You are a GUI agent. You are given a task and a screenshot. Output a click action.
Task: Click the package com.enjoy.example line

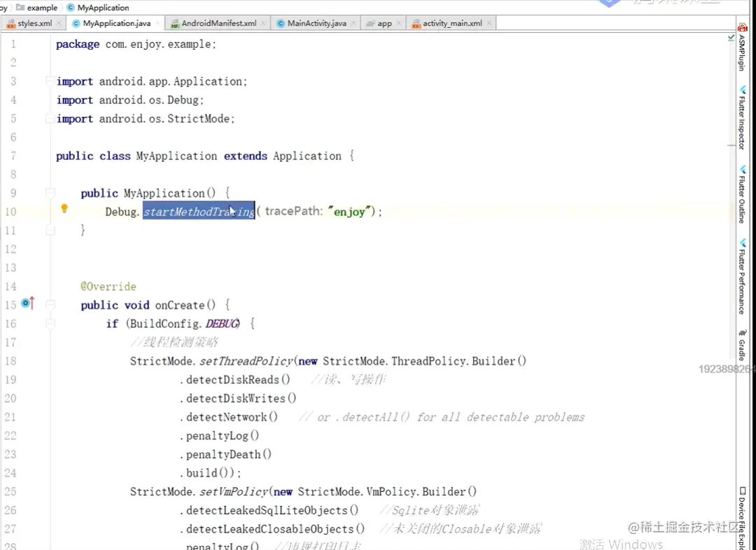tap(136, 44)
